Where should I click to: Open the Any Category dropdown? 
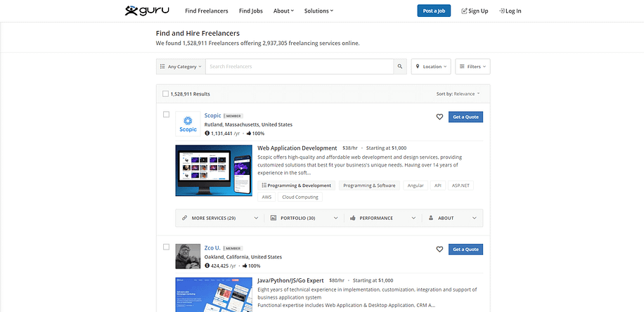click(181, 67)
